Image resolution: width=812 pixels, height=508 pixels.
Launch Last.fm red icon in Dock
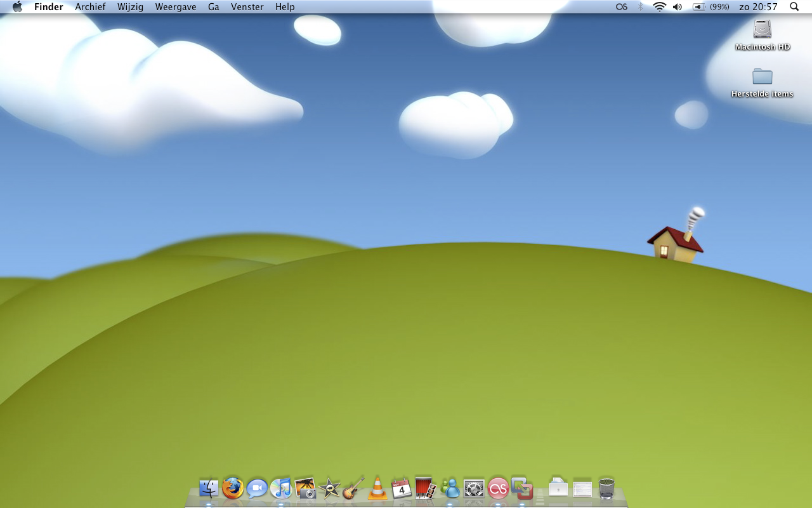click(498, 488)
